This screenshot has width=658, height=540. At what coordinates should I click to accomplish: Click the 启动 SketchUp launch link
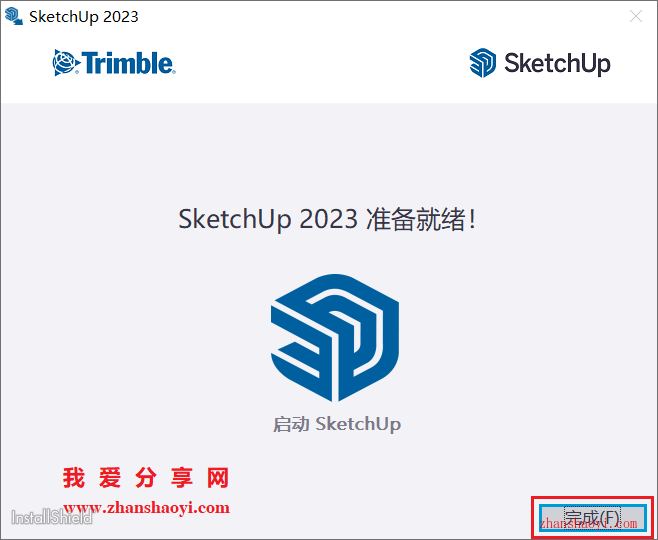click(337, 424)
